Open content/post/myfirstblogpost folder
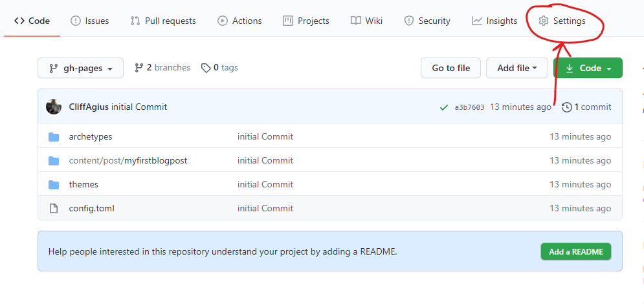This screenshot has width=644, height=305. click(x=128, y=160)
